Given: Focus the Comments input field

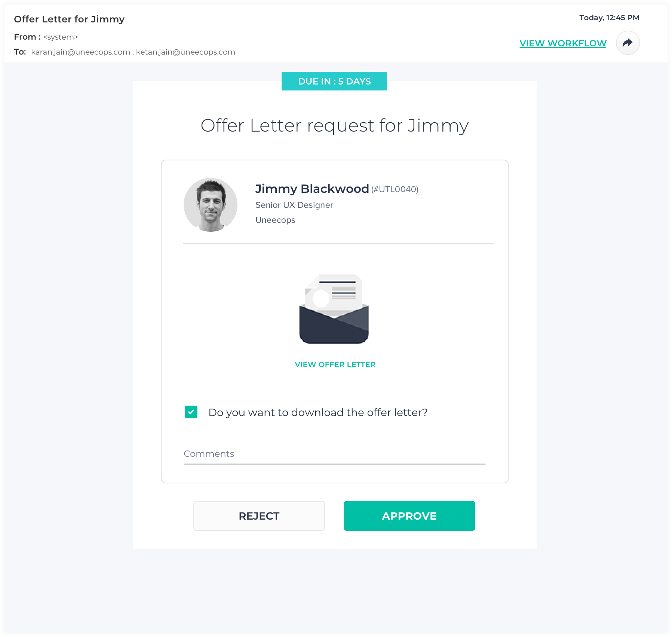Looking at the screenshot, I should tap(334, 454).
